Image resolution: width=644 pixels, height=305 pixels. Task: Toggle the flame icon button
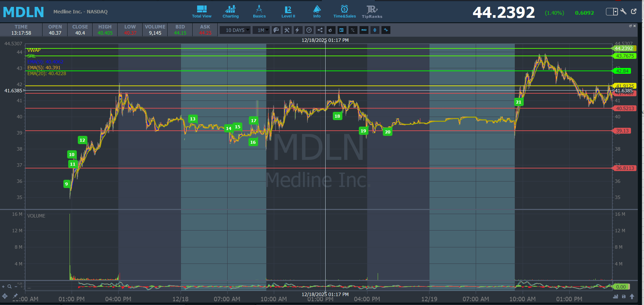click(330, 30)
